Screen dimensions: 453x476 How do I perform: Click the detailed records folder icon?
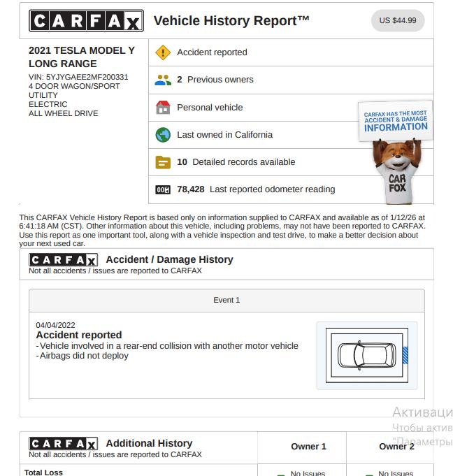pyautogui.click(x=163, y=162)
